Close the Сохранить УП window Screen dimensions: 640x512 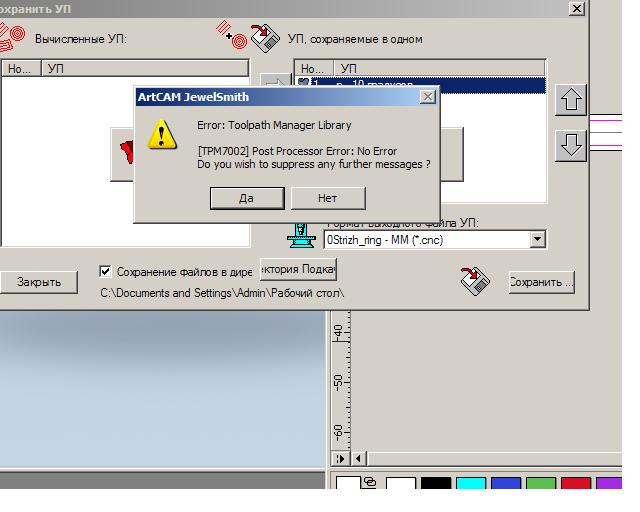coord(577,8)
